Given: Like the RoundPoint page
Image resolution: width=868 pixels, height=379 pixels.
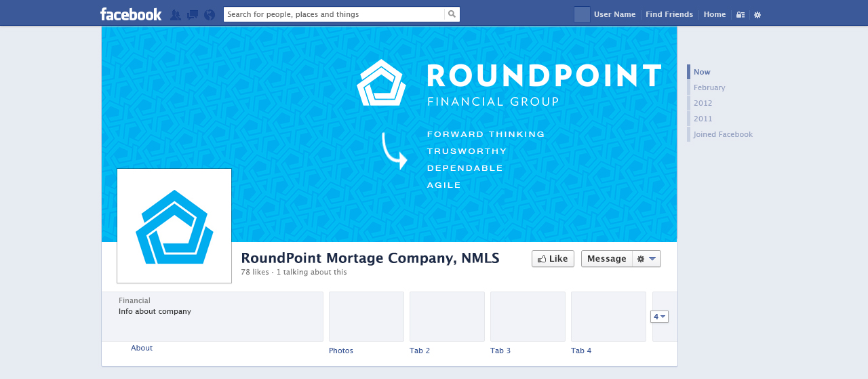Looking at the screenshot, I should 553,259.
